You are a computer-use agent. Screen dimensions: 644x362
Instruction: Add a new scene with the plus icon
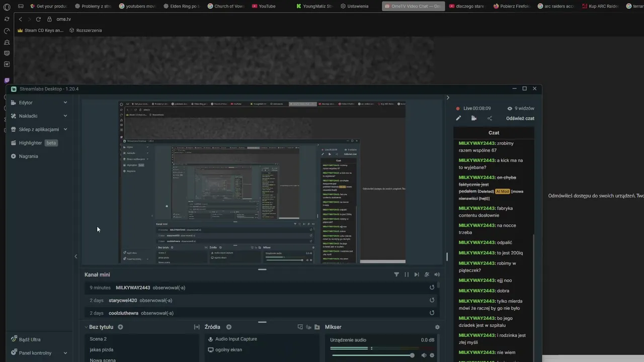pos(120,327)
